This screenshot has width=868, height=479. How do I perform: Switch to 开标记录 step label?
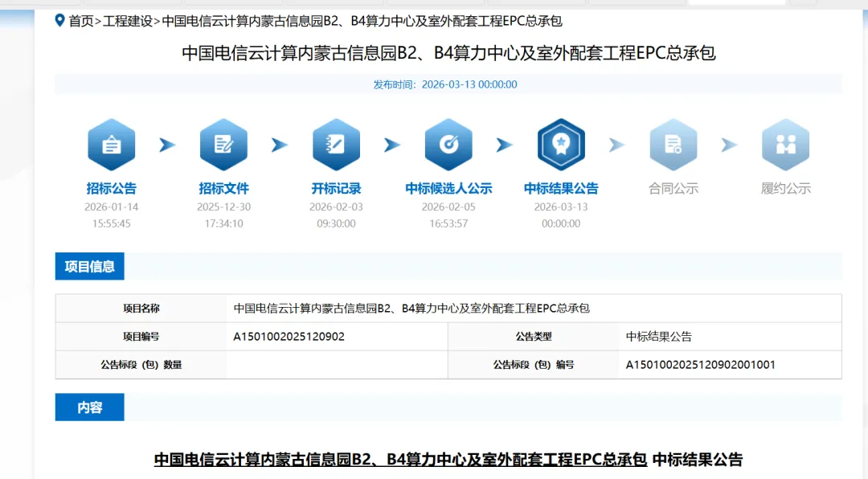point(336,188)
